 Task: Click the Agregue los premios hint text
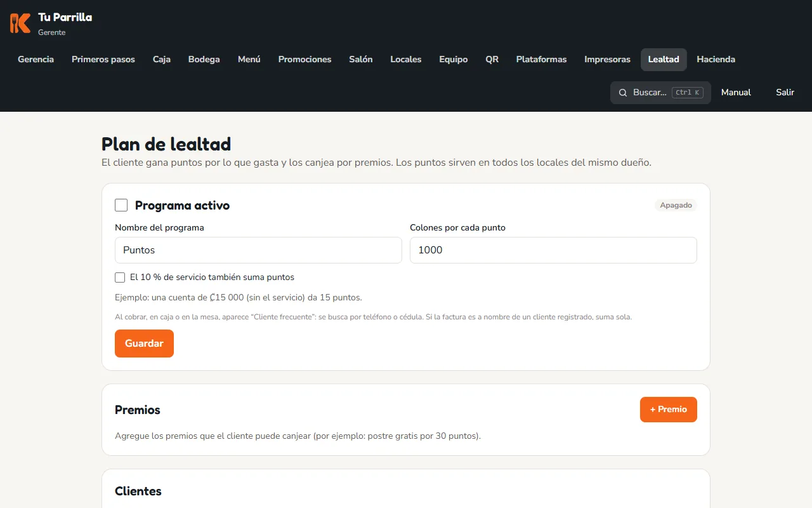coord(298,436)
